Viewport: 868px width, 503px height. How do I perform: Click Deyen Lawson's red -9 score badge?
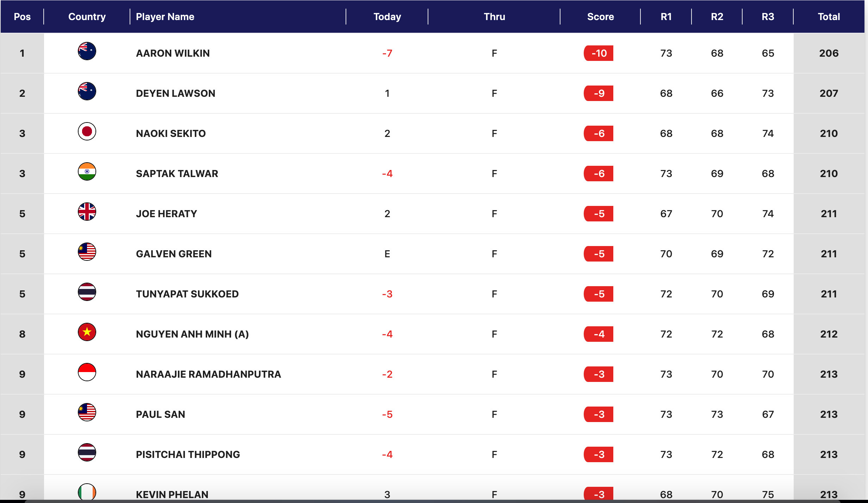599,93
